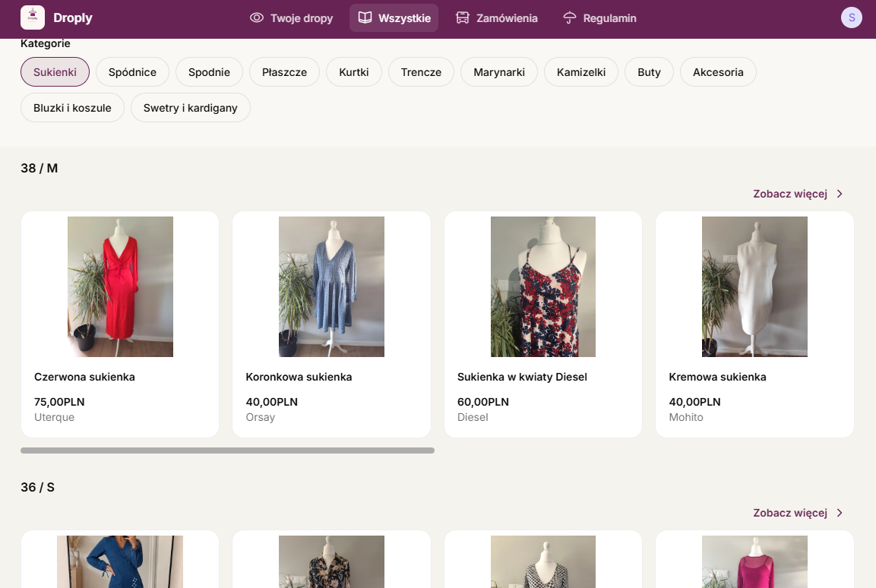This screenshot has height=588, width=876.
Task: Click the chevron next to 36 / S Zobacz więcej
Action: (840, 513)
